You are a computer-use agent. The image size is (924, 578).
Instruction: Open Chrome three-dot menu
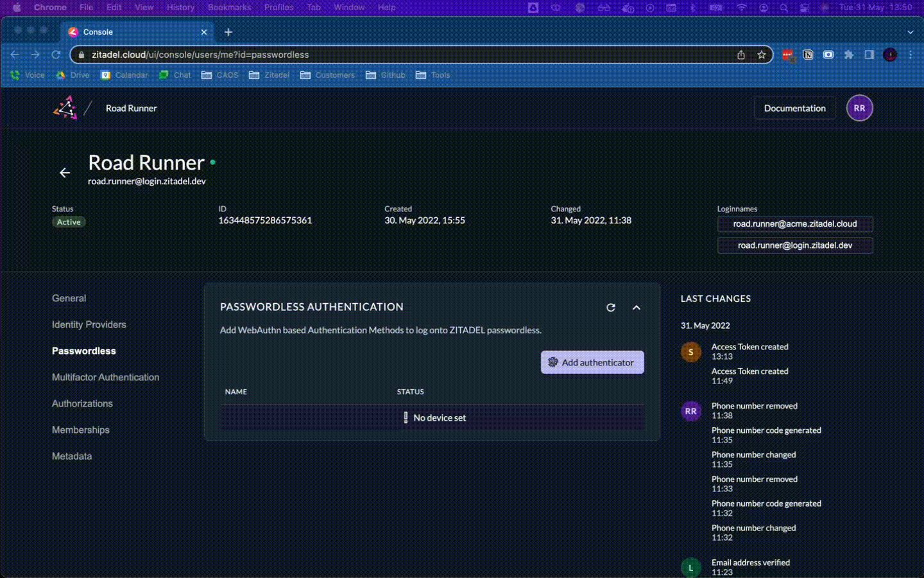(911, 55)
